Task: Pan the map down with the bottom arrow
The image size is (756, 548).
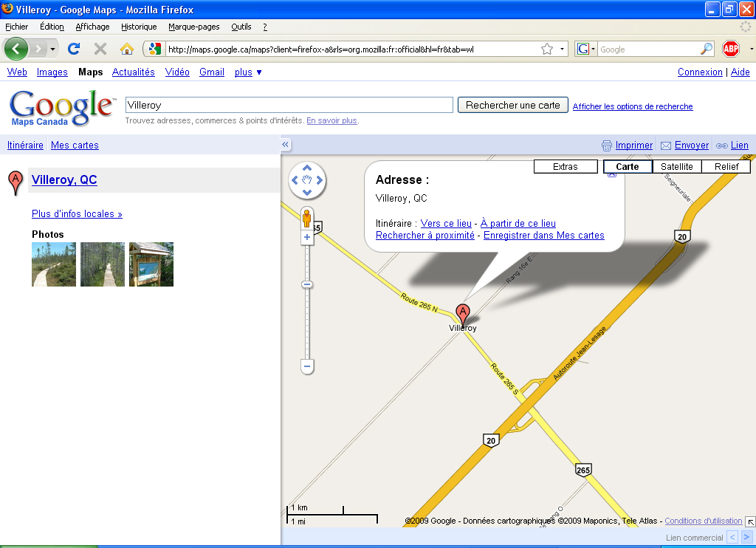Action: tap(307, 193)
